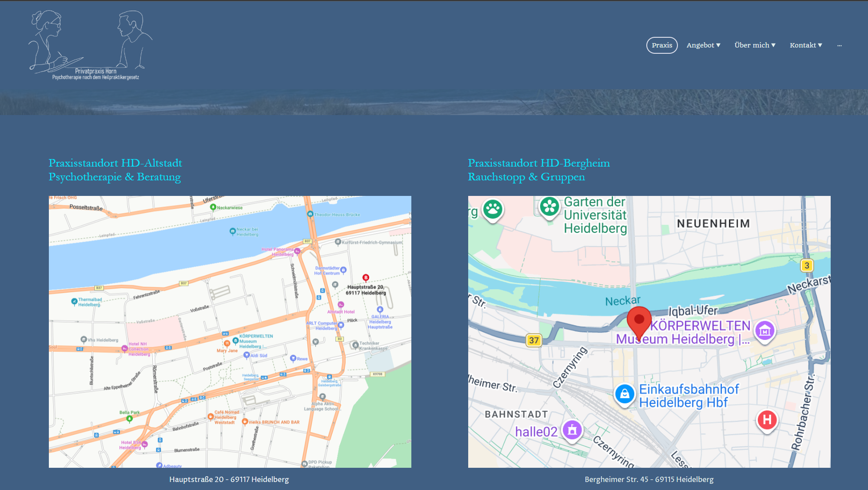868x490 pixels.
Task: Expand the Über mich dropdown menu
Action: 755,45
